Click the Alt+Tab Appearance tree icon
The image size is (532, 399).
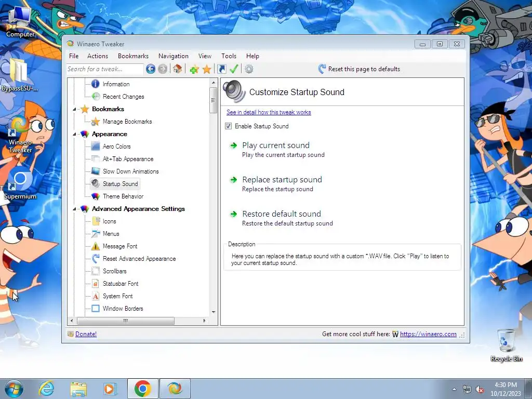point(96,159)
